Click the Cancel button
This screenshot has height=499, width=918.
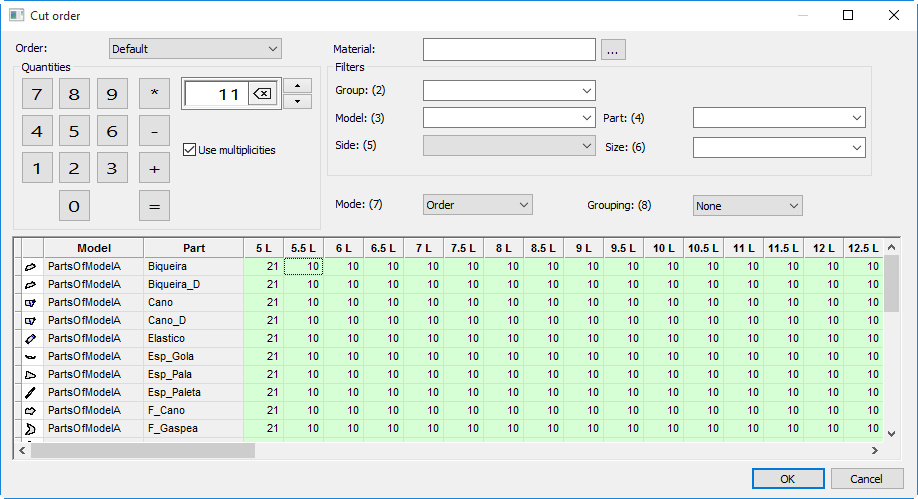pos(866,479)
